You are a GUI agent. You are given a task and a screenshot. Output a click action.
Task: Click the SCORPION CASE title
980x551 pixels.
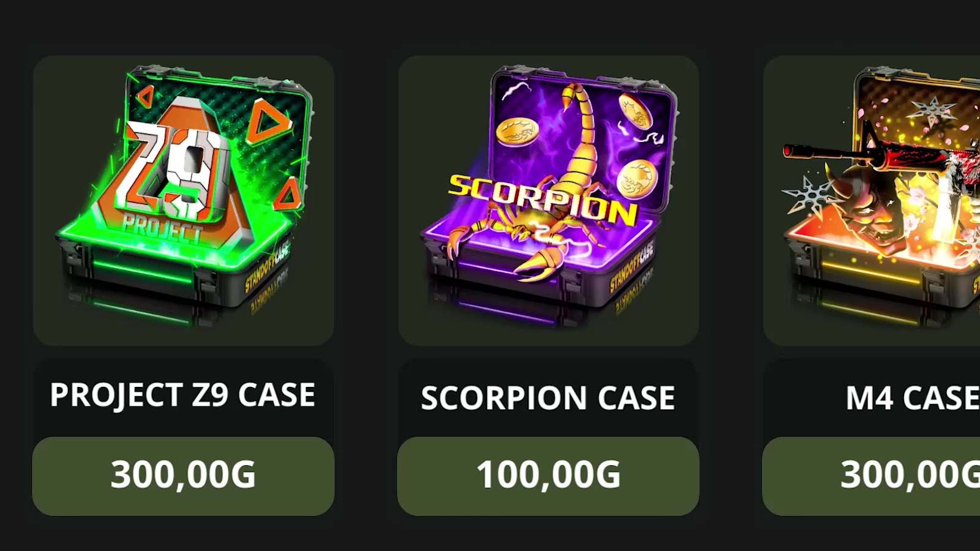tap(548, 398)
